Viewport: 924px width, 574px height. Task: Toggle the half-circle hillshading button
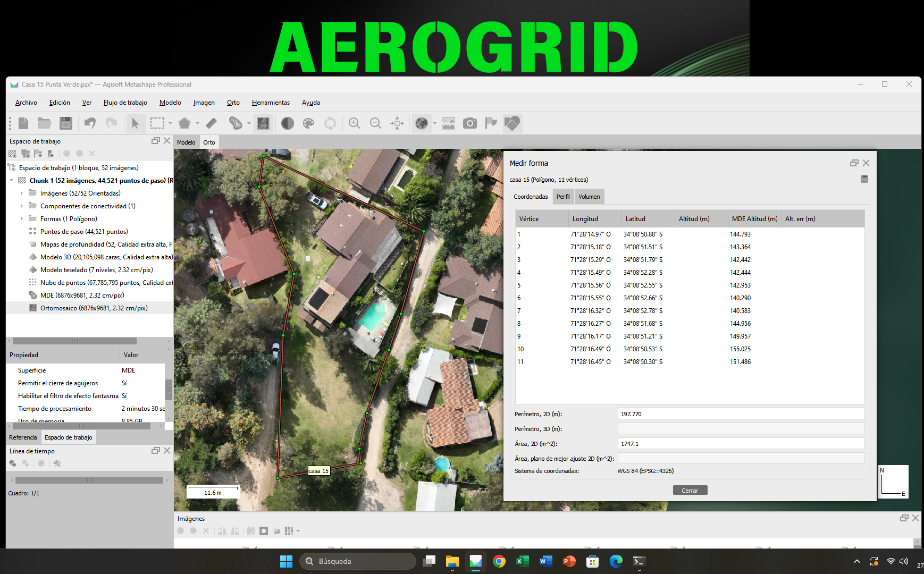[x=288, y=123]
